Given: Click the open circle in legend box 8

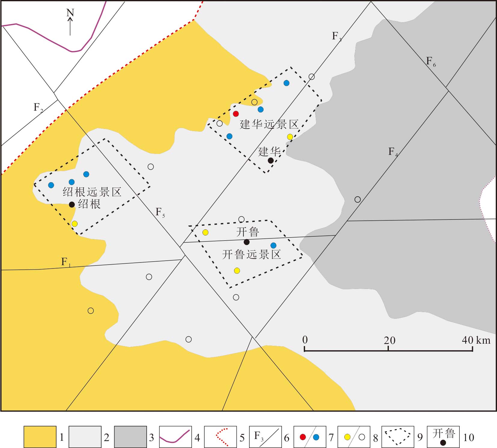Looking at the screenshot, I should click(x=362, y=437).
